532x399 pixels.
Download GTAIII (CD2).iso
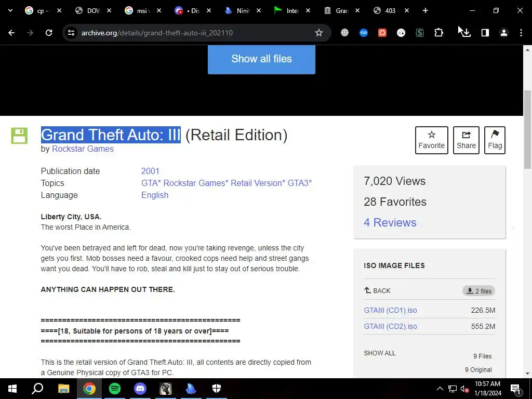[390, 326]
